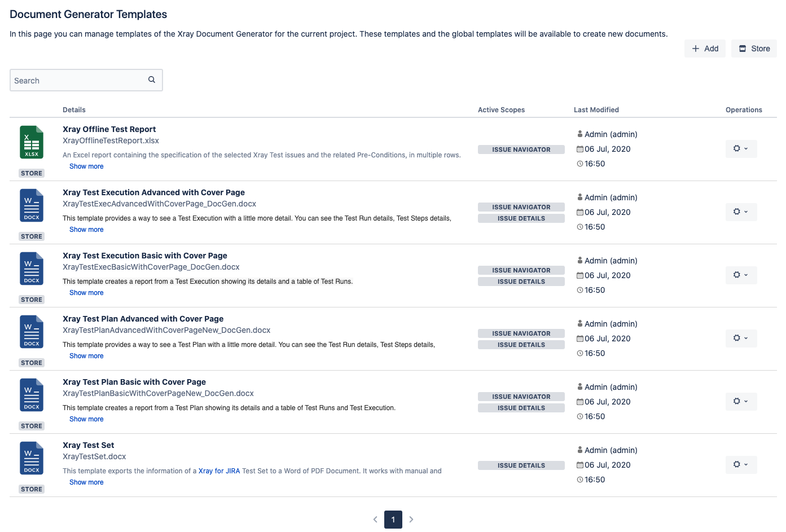Click the DOCX icon for Xray Test Execution Advanced
This screenshot has height=532, width=786.
pyautogui.click(x=32, y=205)
